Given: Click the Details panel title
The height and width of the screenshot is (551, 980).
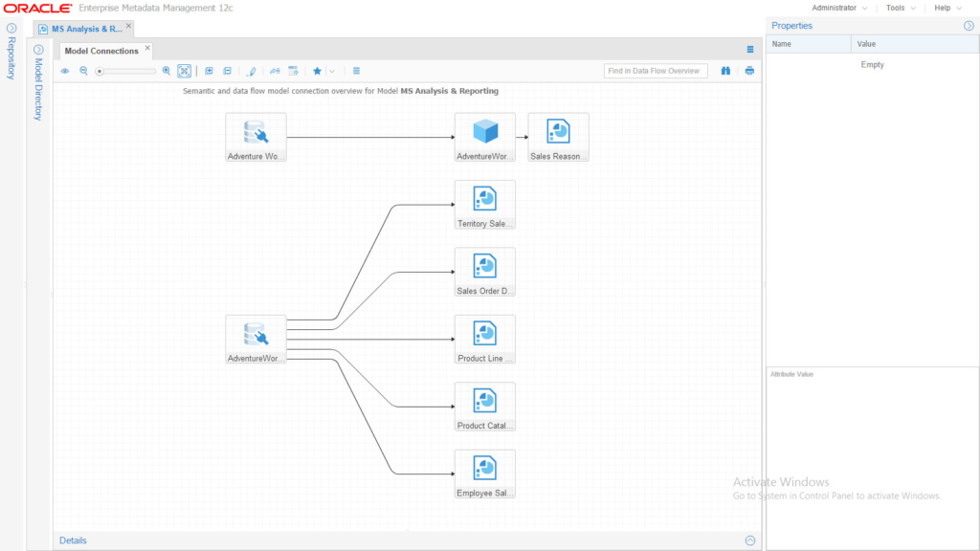Looking at the screenshot, I should click(73, 540).
